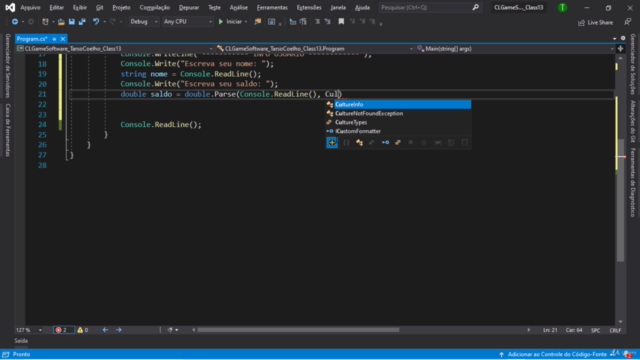This screenshot has height=360, width=640.
Task: Expand the Iniciar dropdown arrow
Action: coord(246,22)
